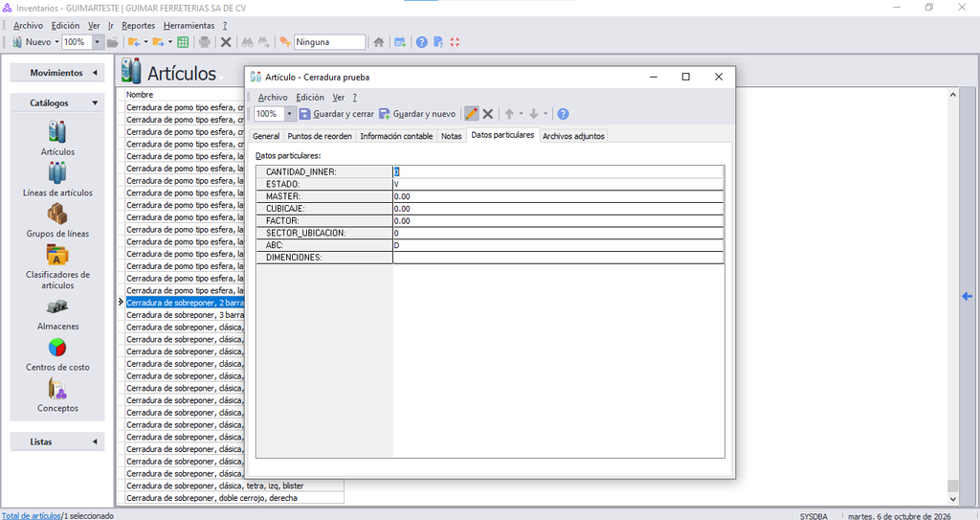Click the list vertical scrollbar down arrow

952,499
